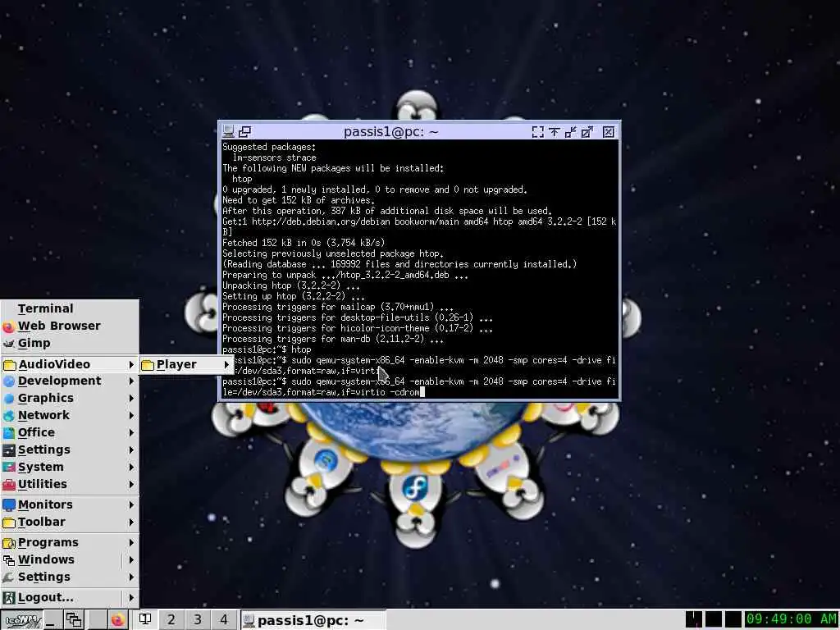840x630 pixels.
Task: Click the taskbar clock showing 09:49:00 AM
Action: click(x=792, y=619)
